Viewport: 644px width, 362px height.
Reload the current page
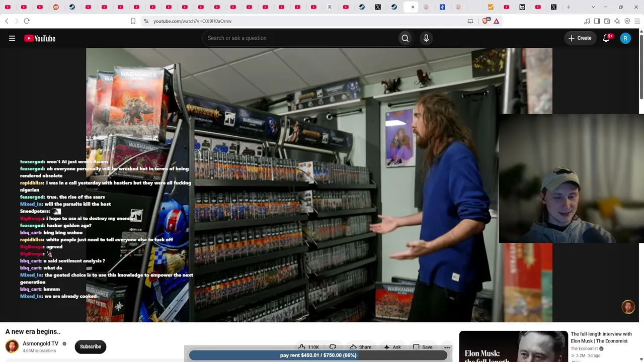coord(27,21)
